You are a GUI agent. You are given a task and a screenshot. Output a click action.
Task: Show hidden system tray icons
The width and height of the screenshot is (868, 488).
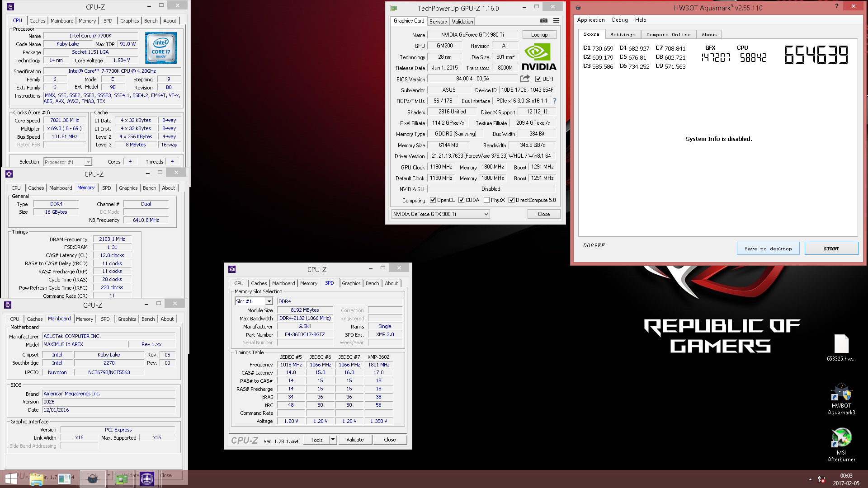coord(810,479)
